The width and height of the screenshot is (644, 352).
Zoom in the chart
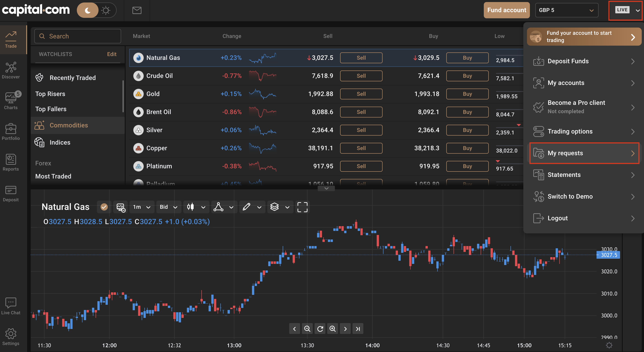332,329
